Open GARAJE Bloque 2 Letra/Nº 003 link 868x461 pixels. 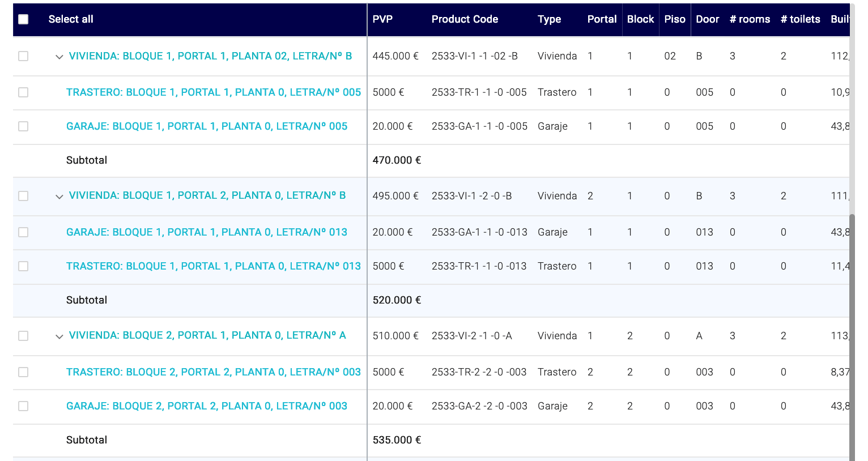(207, 406)
